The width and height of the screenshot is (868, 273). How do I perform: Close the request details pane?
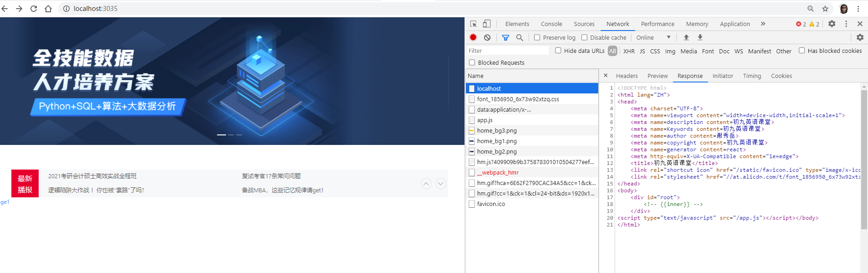click(606, 76)
